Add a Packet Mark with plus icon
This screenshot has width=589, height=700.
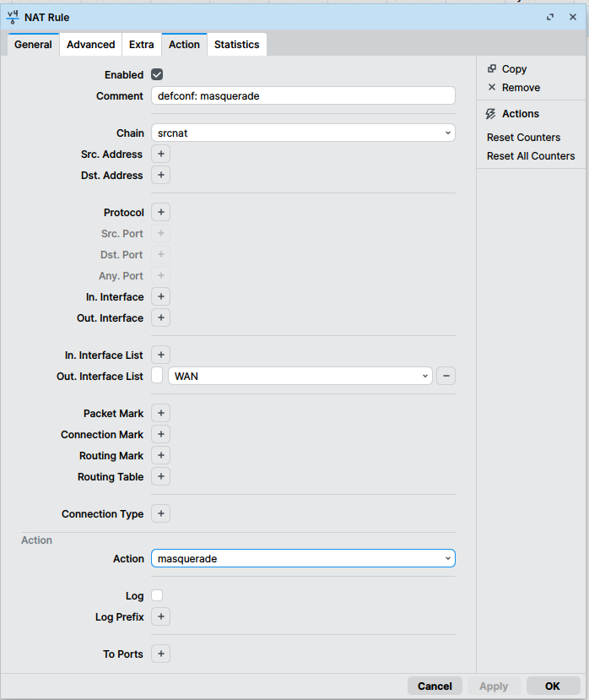(160, 414)
